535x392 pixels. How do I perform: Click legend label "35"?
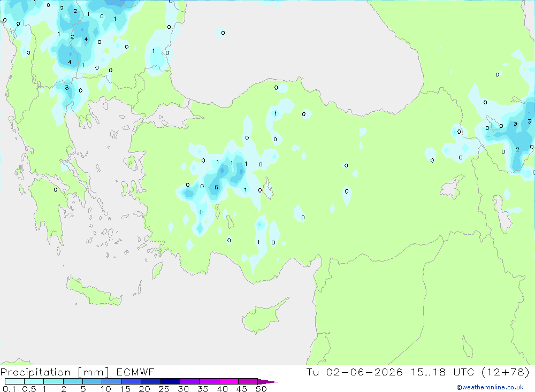tap(203, 389)
